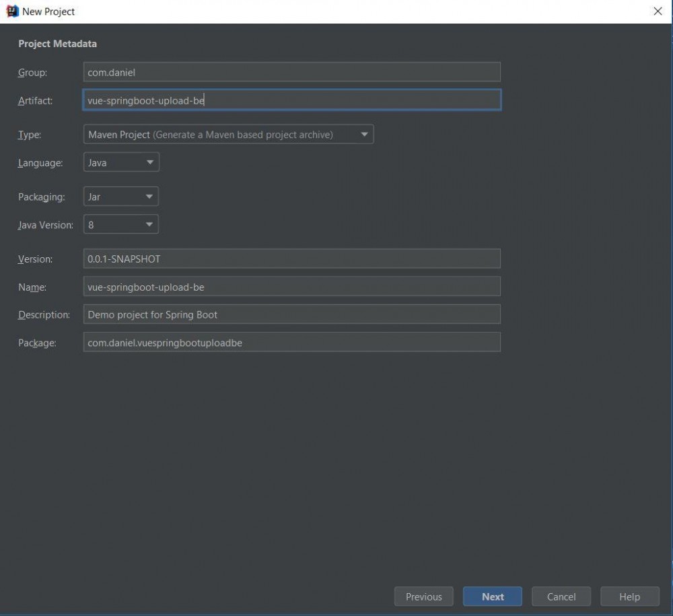Open the Packaging dropdown showing Jar

[120, 196]
